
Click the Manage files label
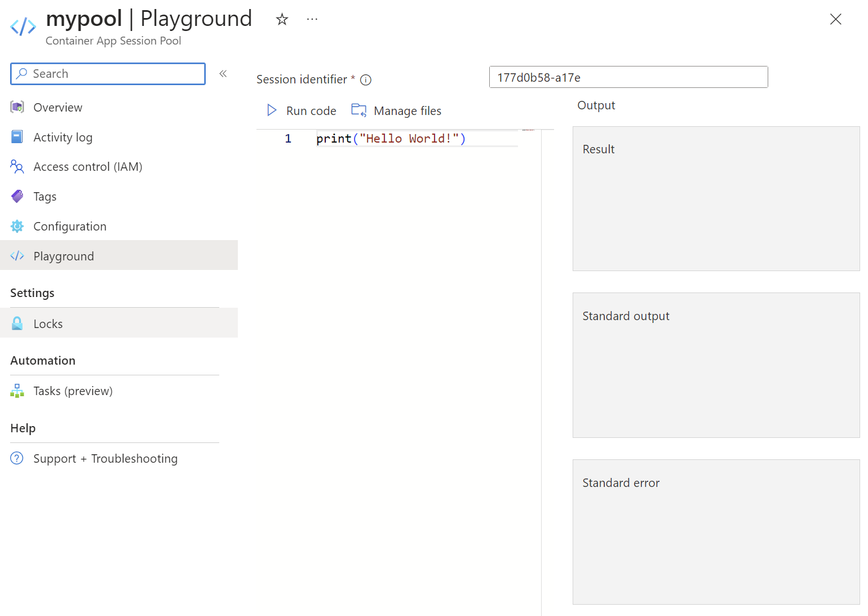[407, 111]
